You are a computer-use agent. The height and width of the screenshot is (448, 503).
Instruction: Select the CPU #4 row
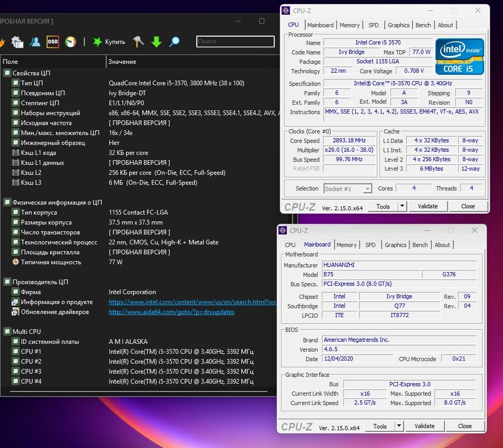point(140,382)
